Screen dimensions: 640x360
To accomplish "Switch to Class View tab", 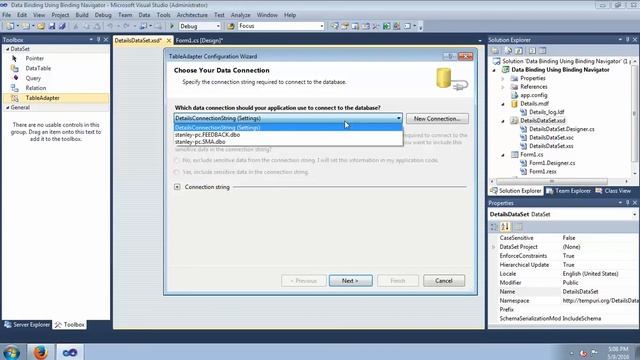I will [613, 191].
